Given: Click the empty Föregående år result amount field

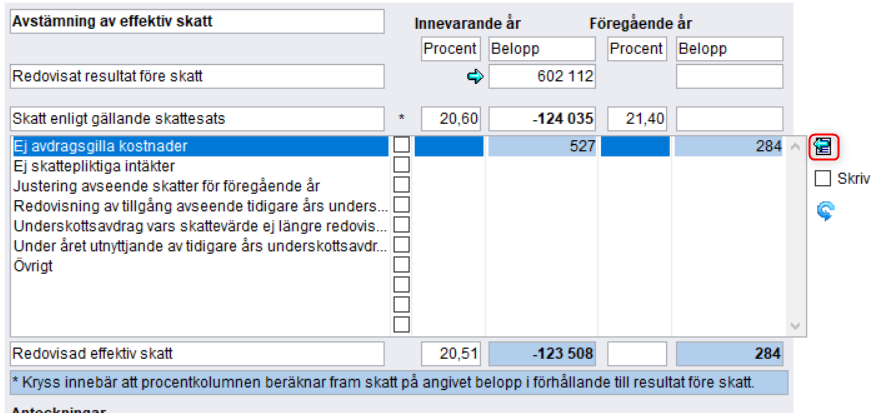Looking at the screenshot, I should 730,77.
